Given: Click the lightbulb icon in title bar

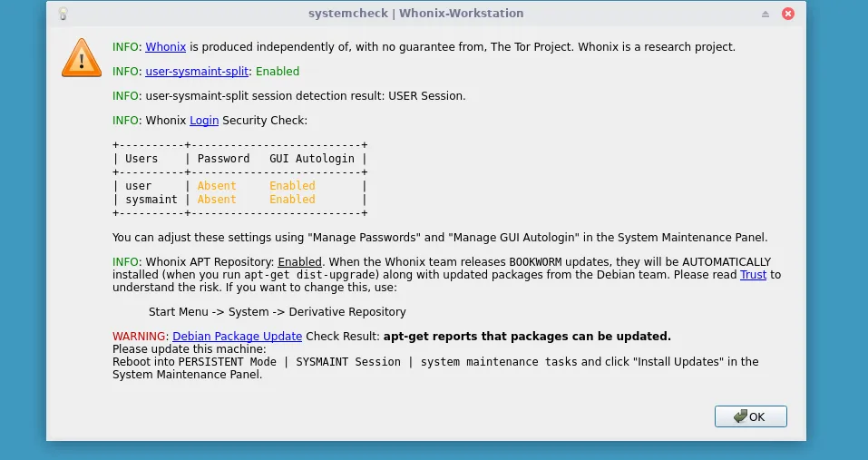Looking at the screenshot, I should [63, 14].
